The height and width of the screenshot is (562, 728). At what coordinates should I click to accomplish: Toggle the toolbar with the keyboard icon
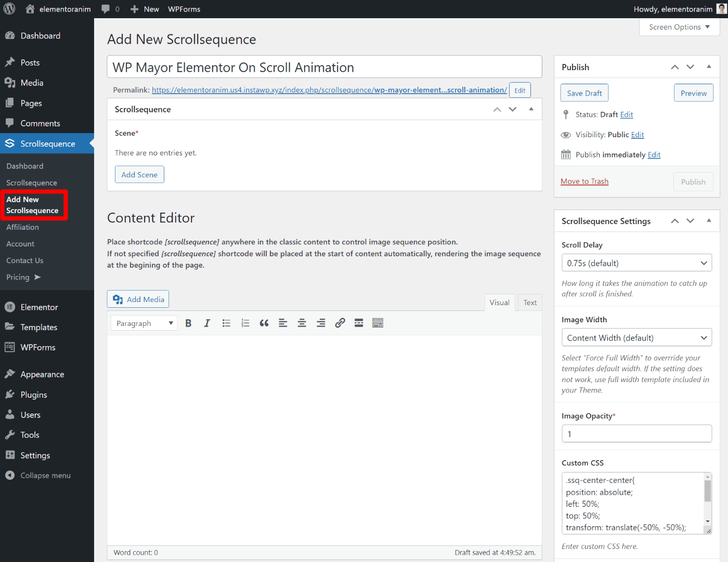click(x=378, y=323)
